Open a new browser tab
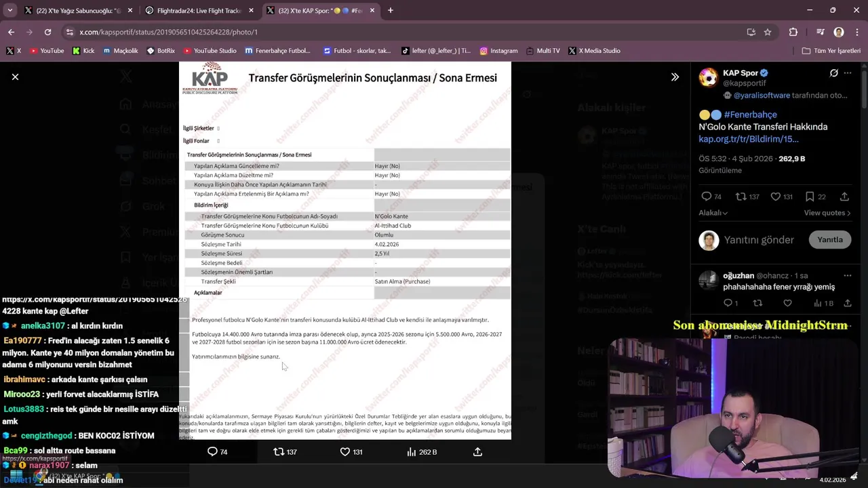868x488 pixels. [391, 10]
